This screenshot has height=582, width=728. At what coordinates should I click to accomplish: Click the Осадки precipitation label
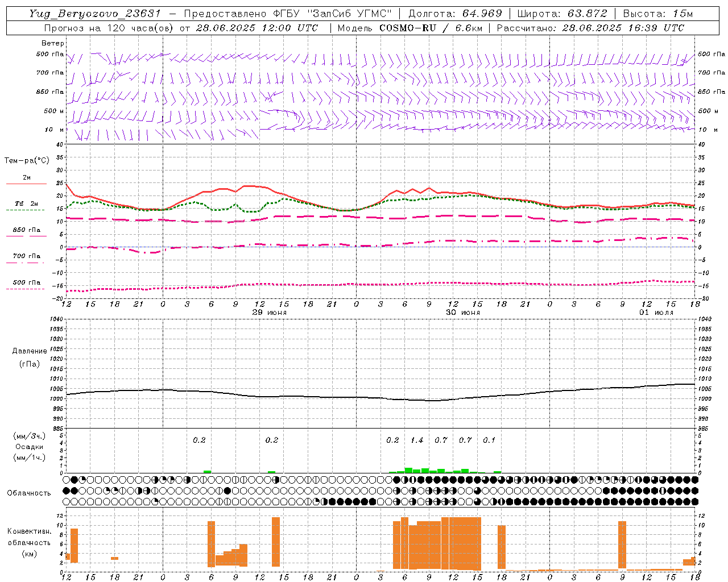point(30,447)
